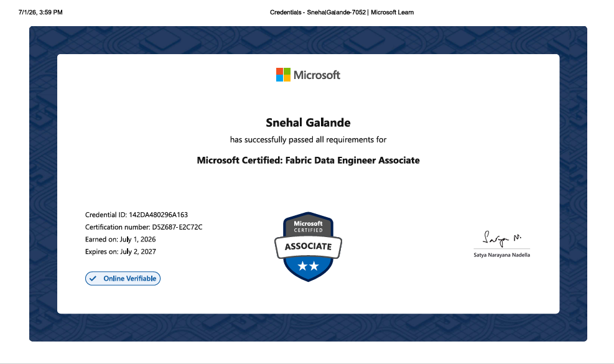This screenshot has height=364, width=614.
Task: Click the Fabric Data Engineer Associate title
Action: [308, 161]
